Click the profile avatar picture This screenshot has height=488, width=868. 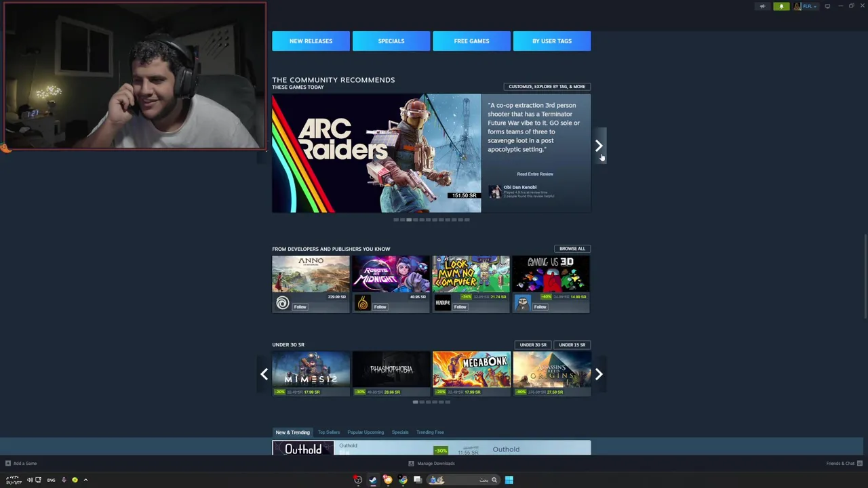pos(797,6)
